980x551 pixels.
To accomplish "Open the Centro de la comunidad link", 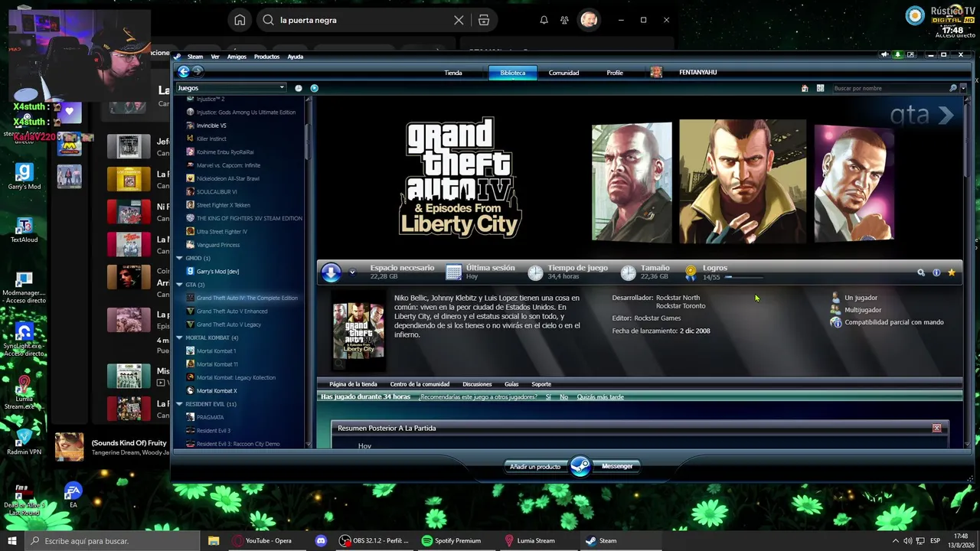I will [x=420, y=384].
